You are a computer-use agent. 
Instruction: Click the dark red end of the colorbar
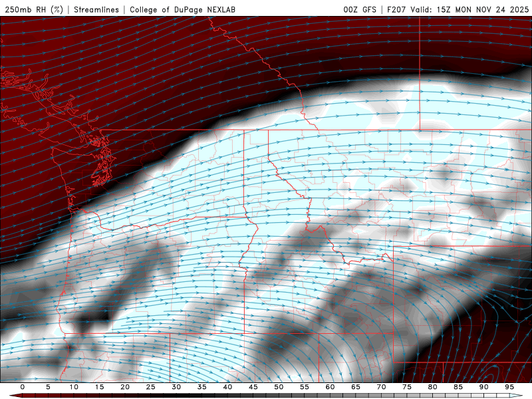15,396
